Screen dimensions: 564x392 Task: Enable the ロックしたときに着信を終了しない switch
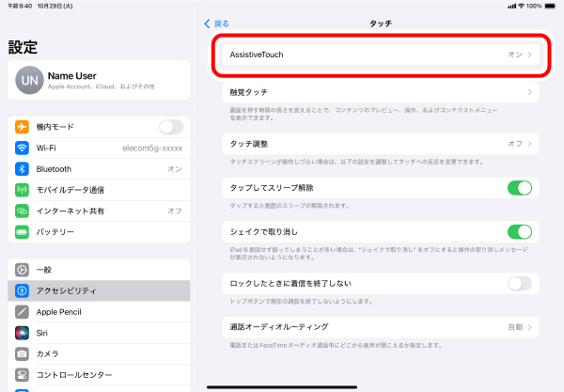(x=520, y=283)
